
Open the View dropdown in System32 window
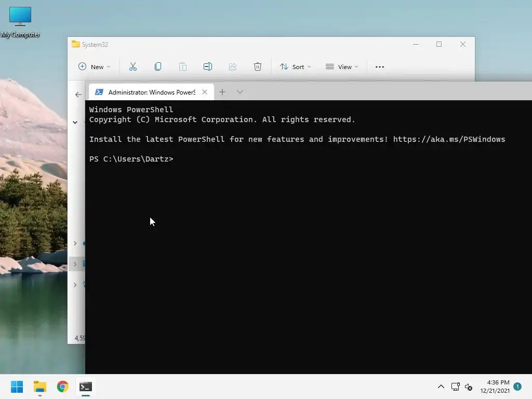pos(342,67)
